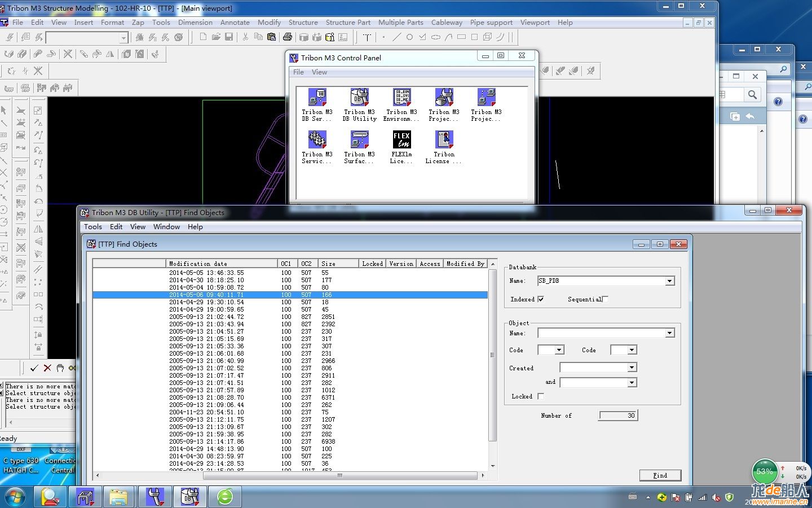The width and height of the screenshot is (812, 508).
Task: Launch Tribon M3 DB Utility from Control Panel
Action: 359,105
